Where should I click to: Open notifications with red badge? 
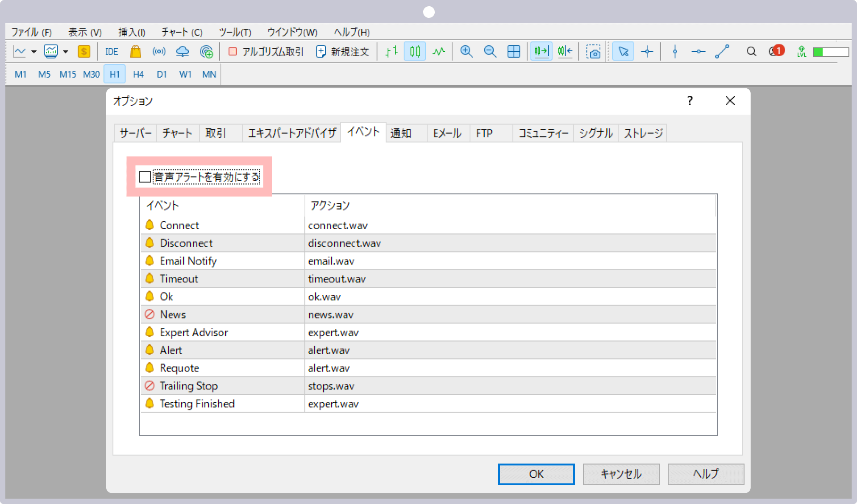[777, 51]
